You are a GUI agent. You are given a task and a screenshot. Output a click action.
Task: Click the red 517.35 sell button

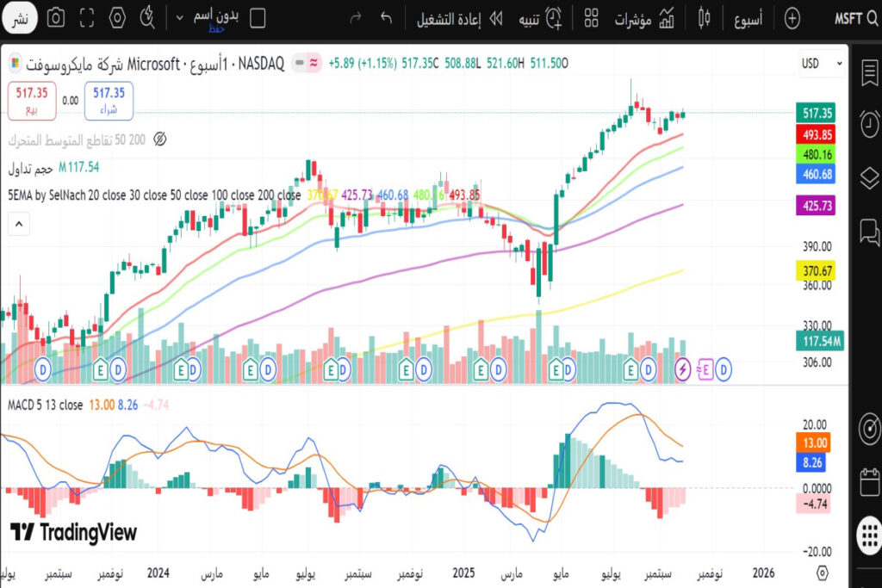33,101
